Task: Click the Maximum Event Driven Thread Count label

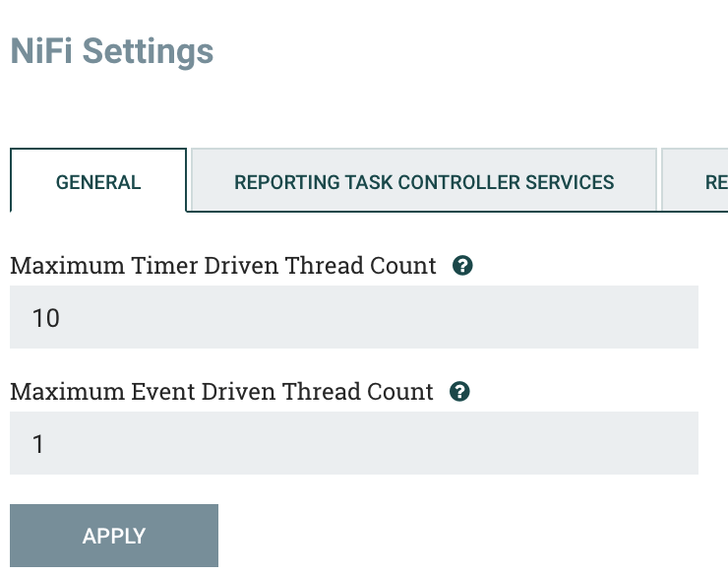Action: coord(221,392)
